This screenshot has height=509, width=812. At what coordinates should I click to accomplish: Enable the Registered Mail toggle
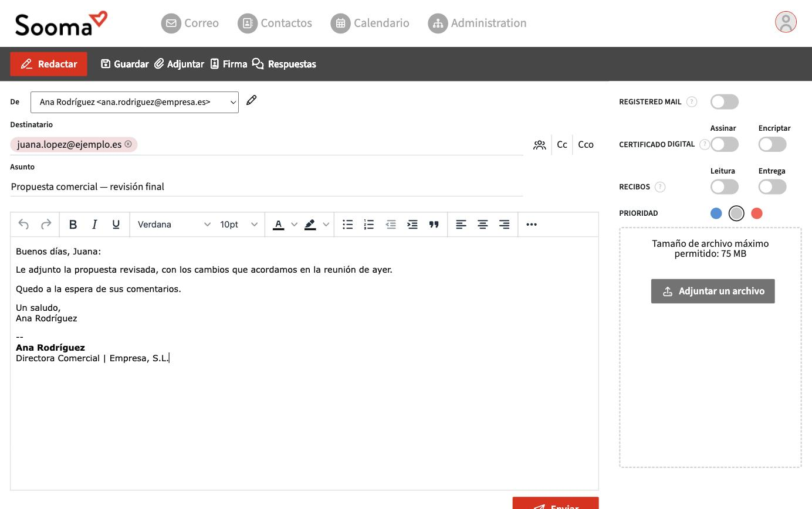point(725,102)
